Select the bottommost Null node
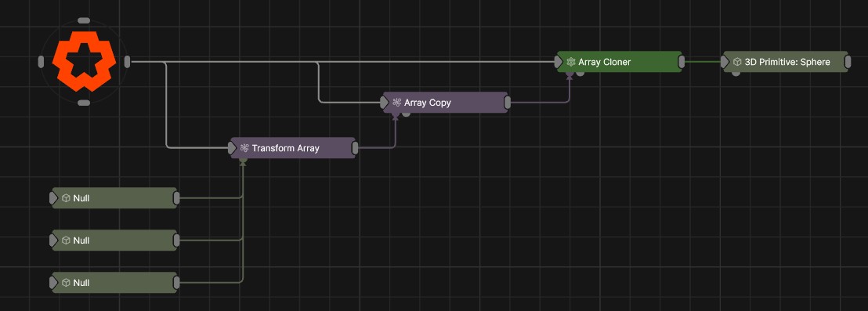This screenshot has height=311, width=868. coord(114,283)
